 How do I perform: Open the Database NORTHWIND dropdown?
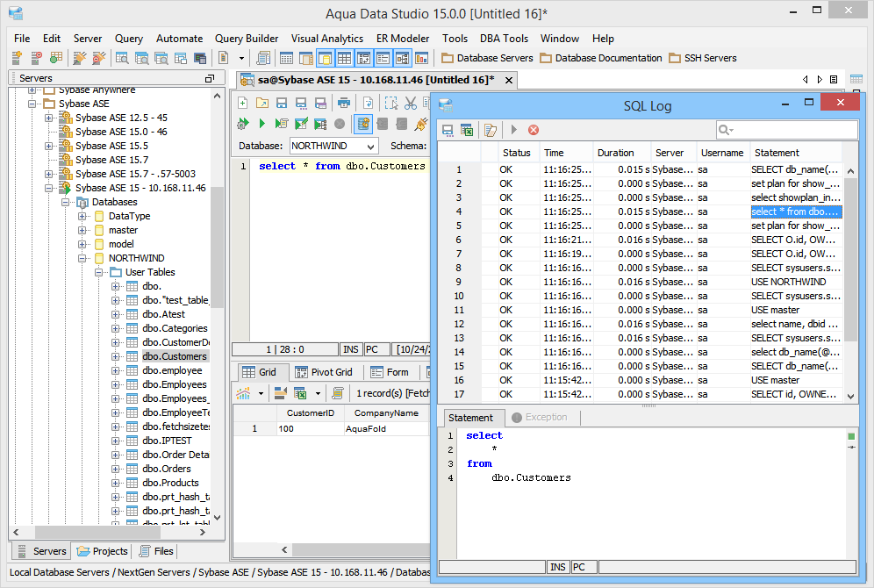[370, 146]
